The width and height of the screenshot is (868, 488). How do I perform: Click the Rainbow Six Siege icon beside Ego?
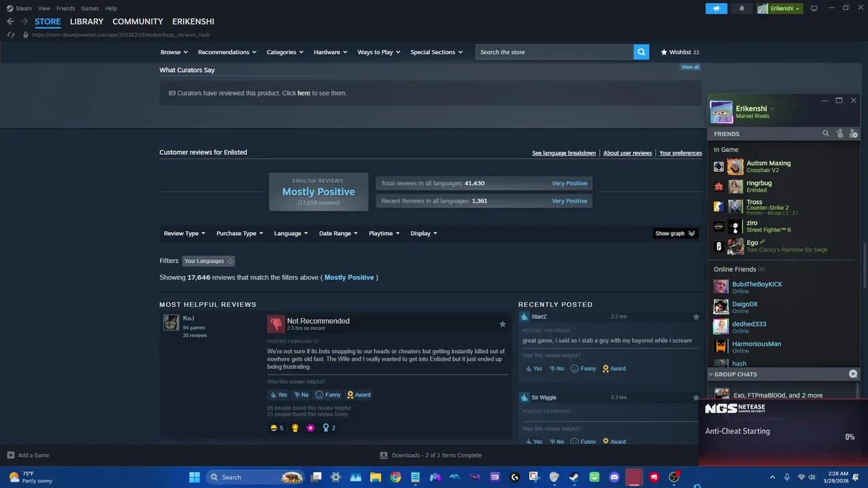[x=719, y=246]
